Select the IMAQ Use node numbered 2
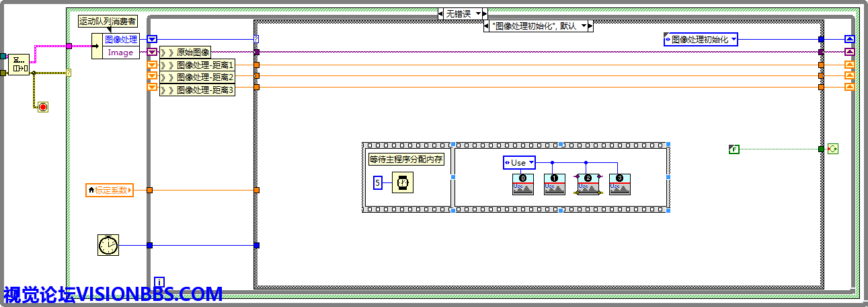The height and width of the screenshot is (307, 868). point(588,184)
